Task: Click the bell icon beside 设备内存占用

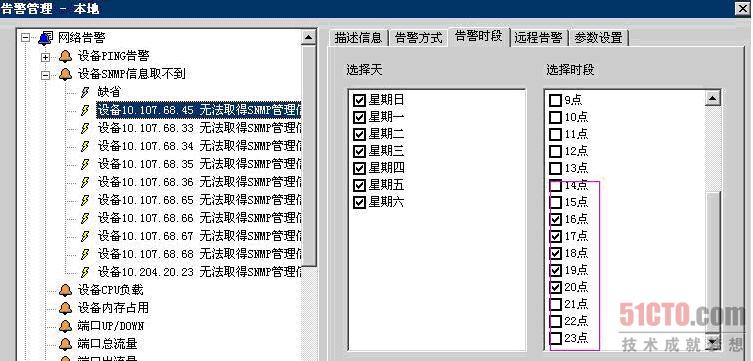Action: 65,308
